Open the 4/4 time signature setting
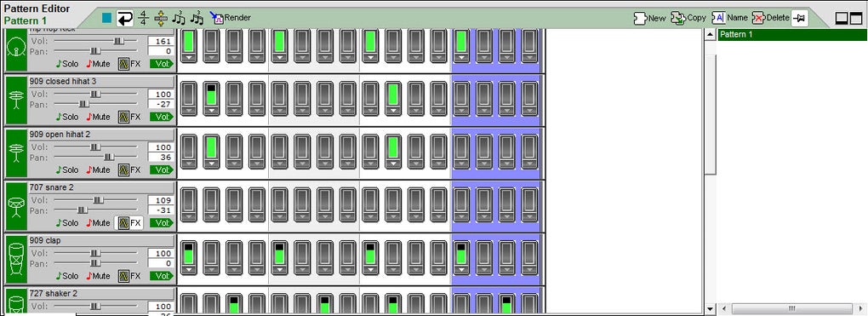The height and width of the screenshot is (316, 868). tap(144, 18)
